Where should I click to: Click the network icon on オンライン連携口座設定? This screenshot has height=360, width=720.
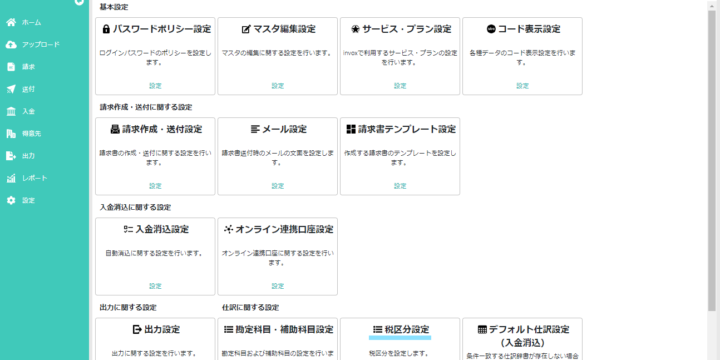click(228, 229)
